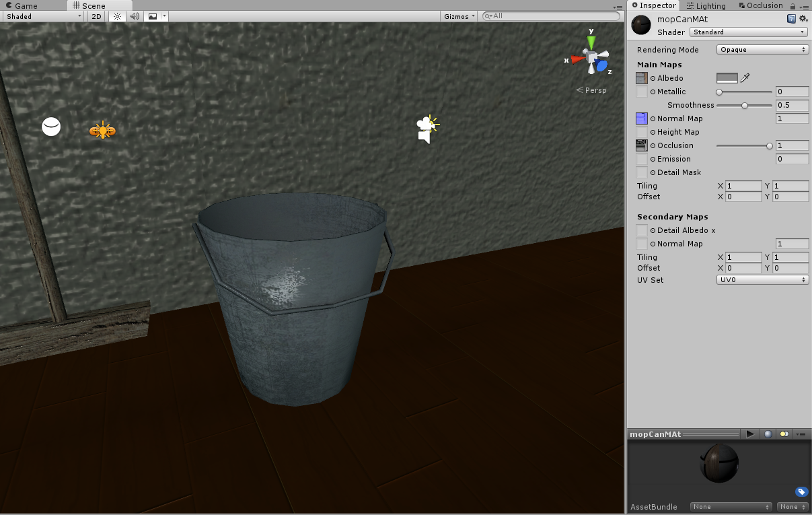812x515 pixels.
Task: Play the material preview animation
Action: click(x=749, y=434)
